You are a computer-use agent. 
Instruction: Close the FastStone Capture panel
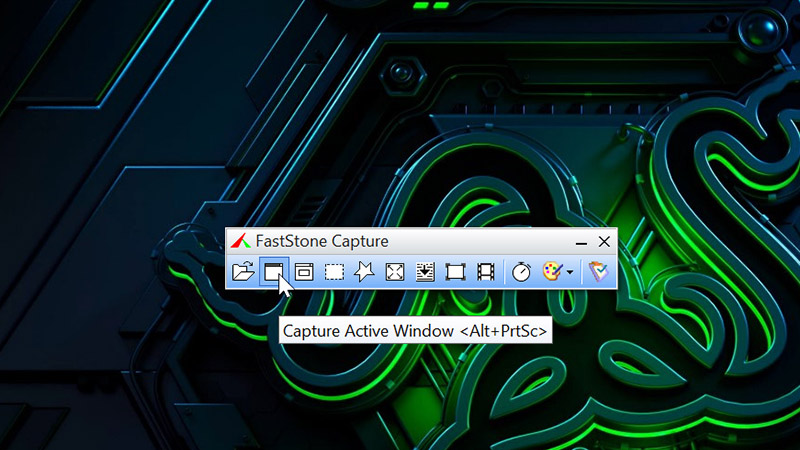tap(604, 242)
